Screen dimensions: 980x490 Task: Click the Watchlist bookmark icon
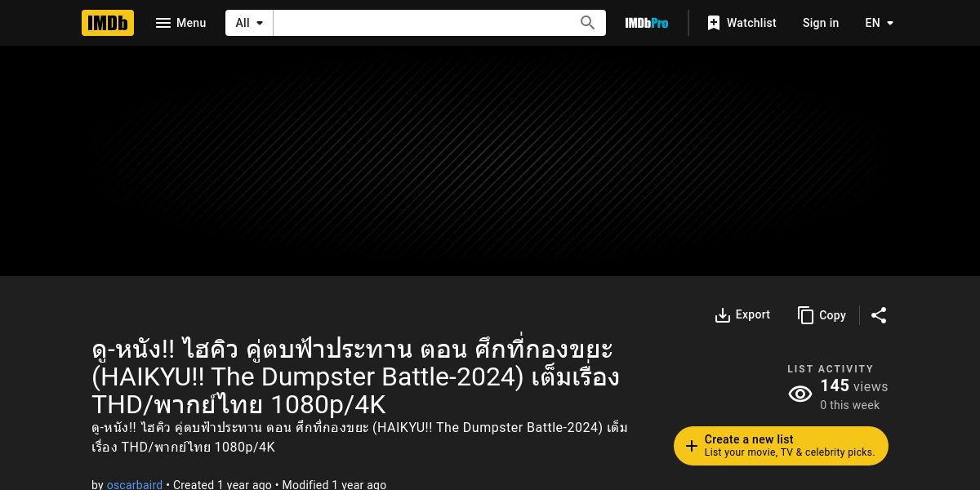[x=714, y=23]
